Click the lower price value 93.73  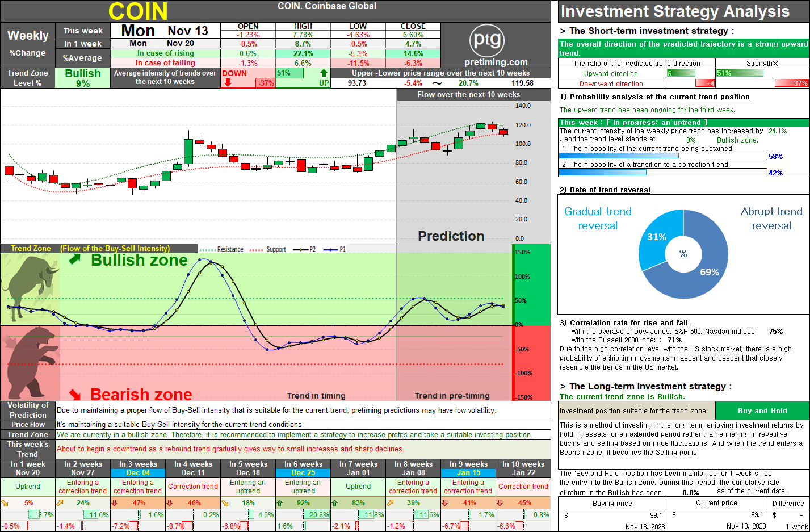(357, 83)
